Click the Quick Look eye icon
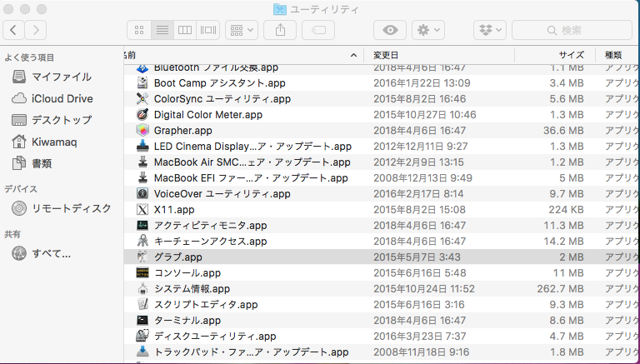The image size is (640, 364). click(x=389, y=30)
